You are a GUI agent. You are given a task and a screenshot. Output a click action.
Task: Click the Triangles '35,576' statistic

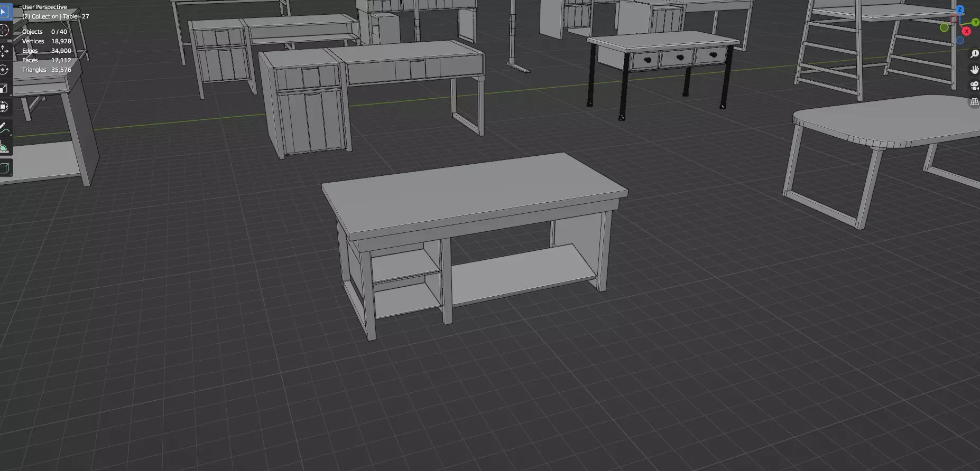click(61, 70)
